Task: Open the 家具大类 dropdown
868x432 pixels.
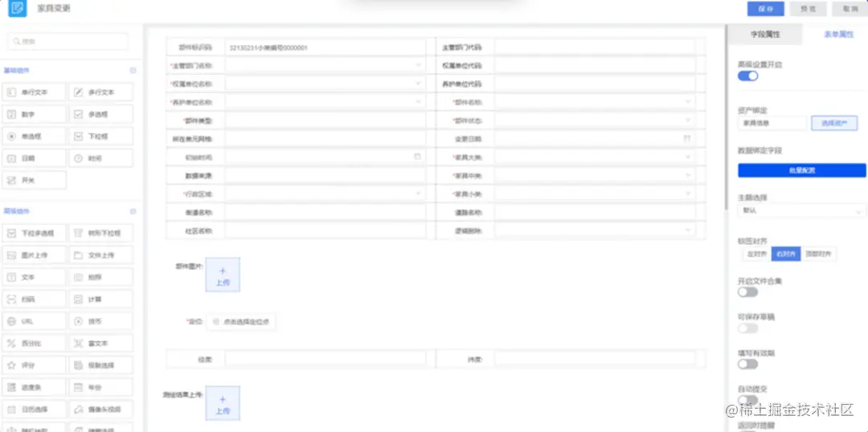Action: pyautogui.click(x=595, y=157)
